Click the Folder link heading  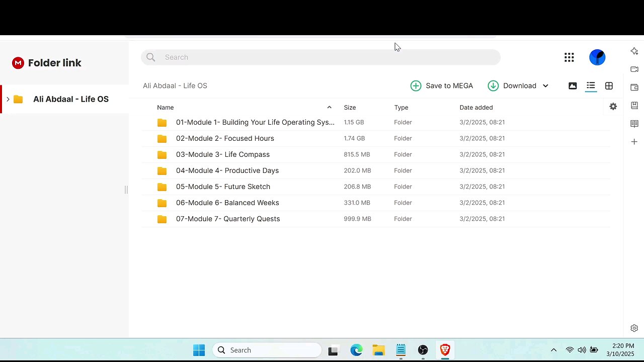[x=55, y=63]
